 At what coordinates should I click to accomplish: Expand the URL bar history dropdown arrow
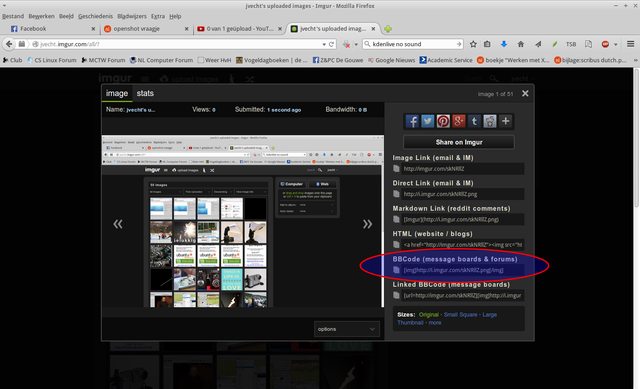pos(324,44)
